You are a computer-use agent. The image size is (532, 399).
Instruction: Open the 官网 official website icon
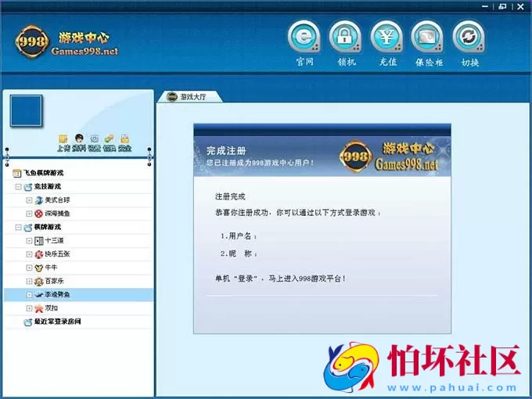(x=304, y=37)
